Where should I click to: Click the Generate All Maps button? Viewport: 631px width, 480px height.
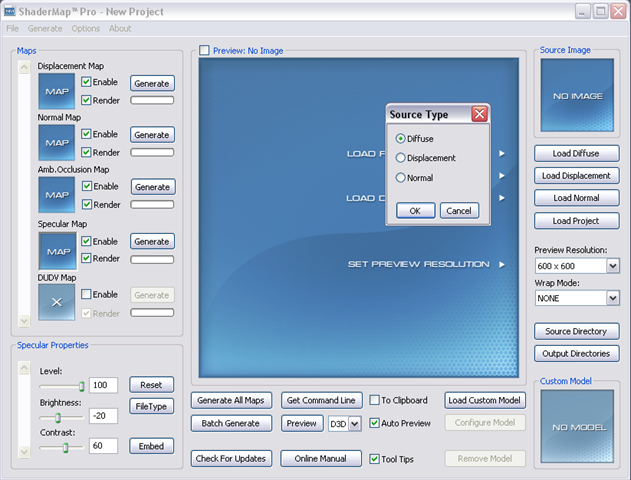[231, 401]
